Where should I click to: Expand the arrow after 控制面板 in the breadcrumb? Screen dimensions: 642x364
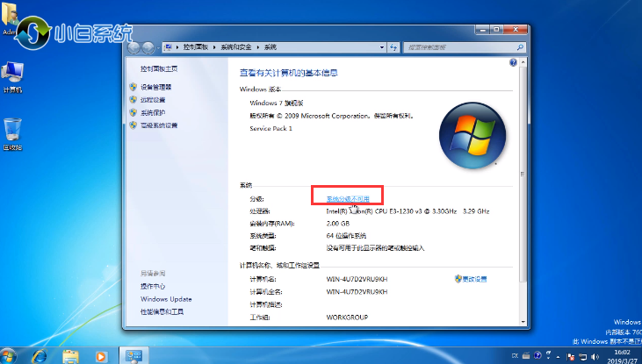point(214,47)
